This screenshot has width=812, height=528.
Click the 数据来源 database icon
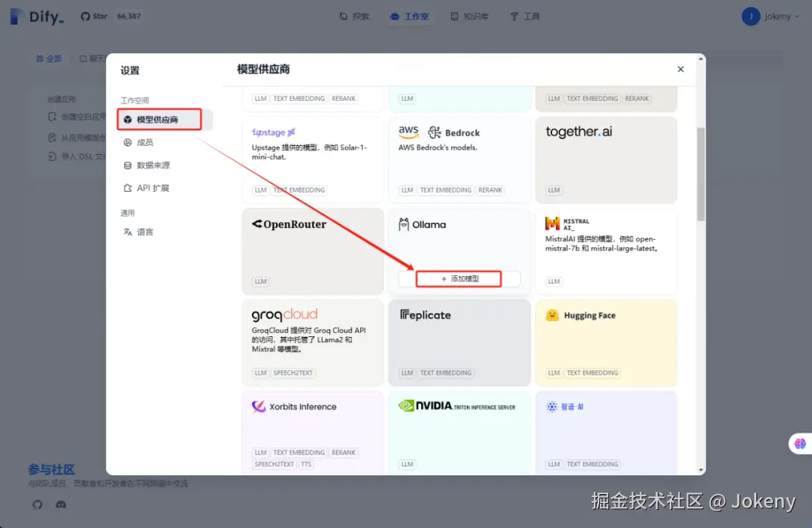point(127,165)
